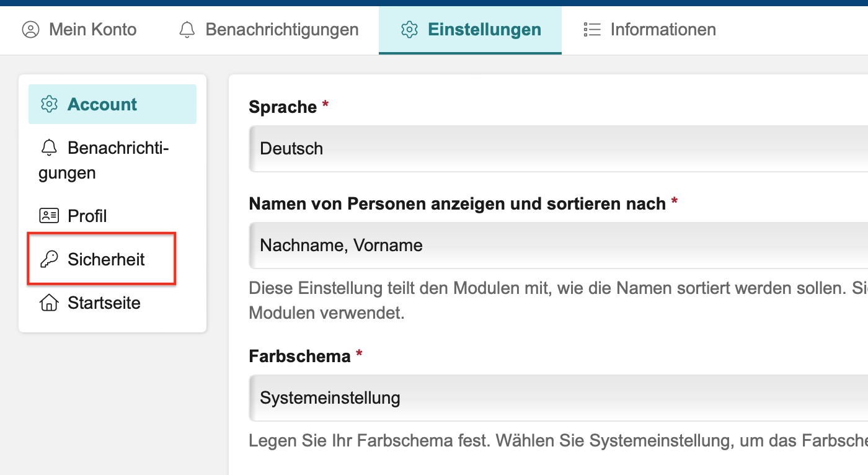Image resolution: width=868 pixels, height=475 pixels.
Task: Click the Sprache field label
Action: pyautogui.click(x=283, y=107)
